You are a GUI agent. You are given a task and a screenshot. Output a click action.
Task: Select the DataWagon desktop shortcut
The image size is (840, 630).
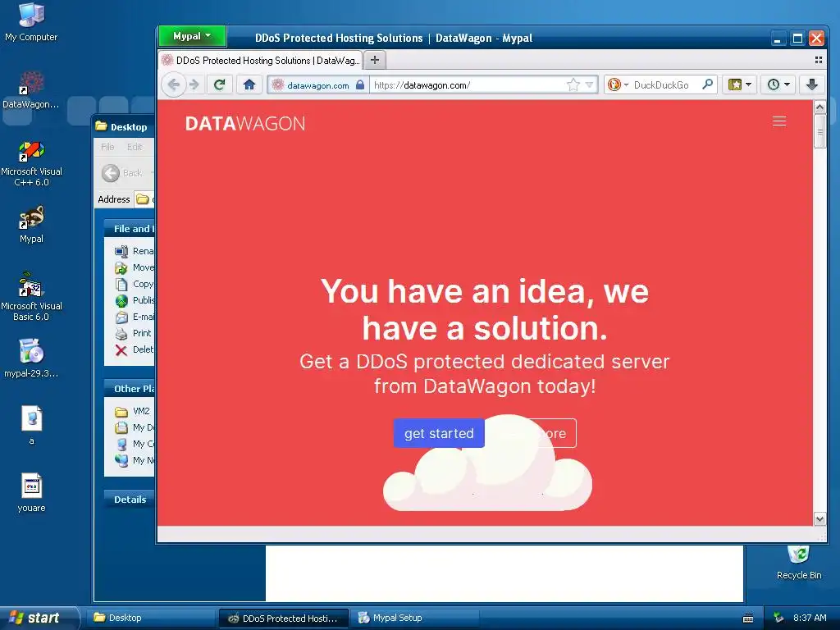[x=31, y=90]
